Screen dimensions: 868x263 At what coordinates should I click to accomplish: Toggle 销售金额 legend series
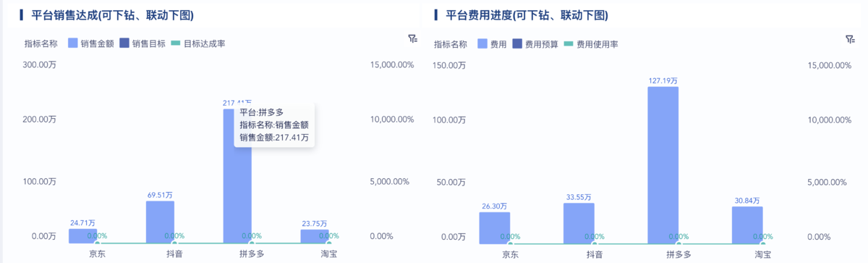(x=91, y=43)
